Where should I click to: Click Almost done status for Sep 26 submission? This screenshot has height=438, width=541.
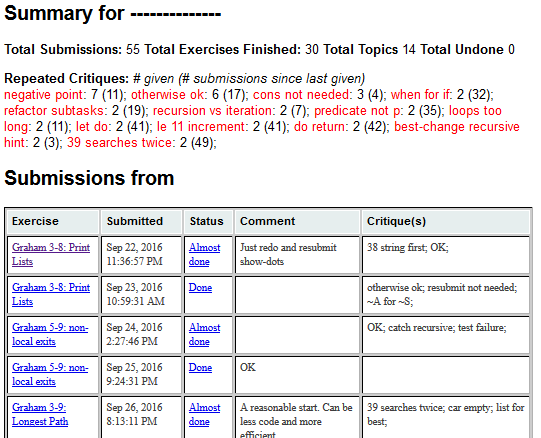(x=204, y=415)
